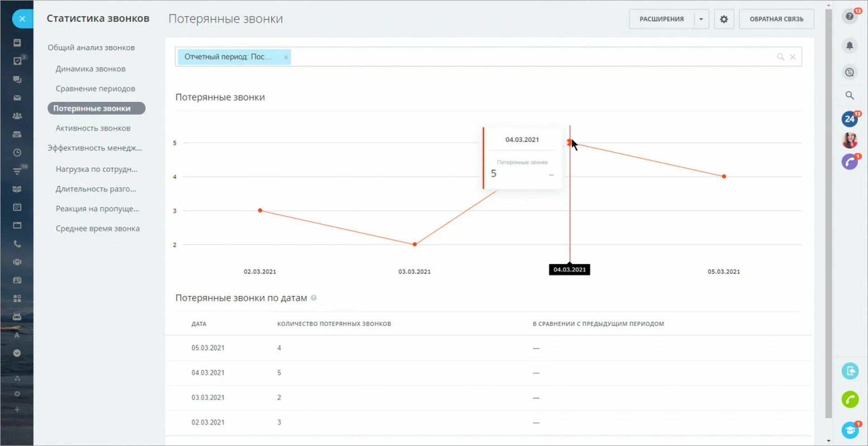
Task: Open the notifications bell icon
Action: pos(850,45)
